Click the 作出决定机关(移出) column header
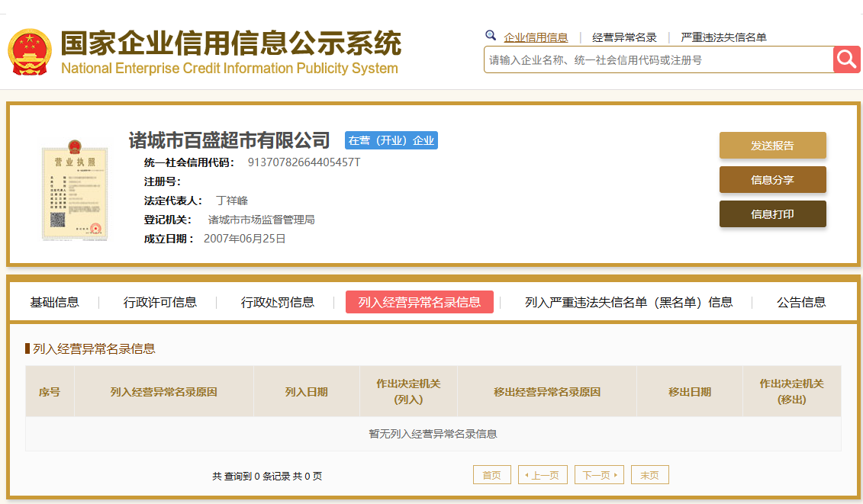The image size is (863, 504). coord(792,392)
